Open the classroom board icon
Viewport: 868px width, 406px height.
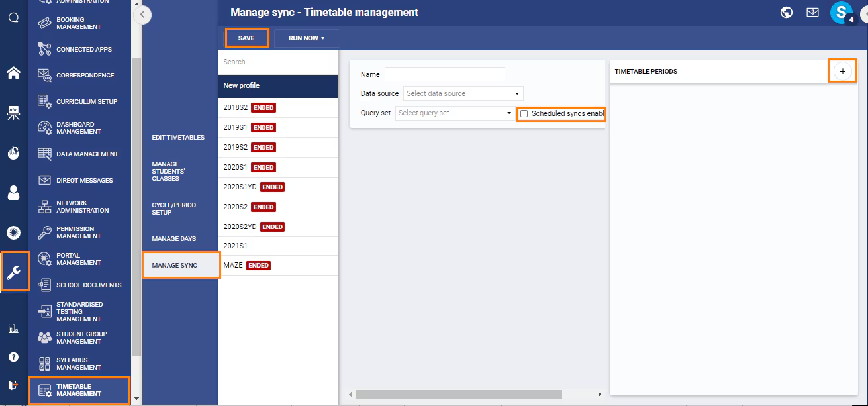point(13,113)
